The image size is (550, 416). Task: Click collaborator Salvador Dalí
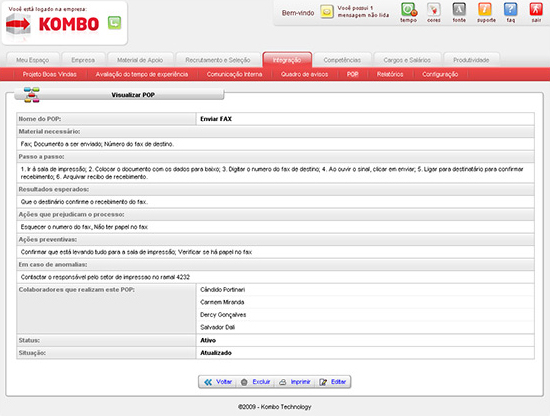(217, 327)
